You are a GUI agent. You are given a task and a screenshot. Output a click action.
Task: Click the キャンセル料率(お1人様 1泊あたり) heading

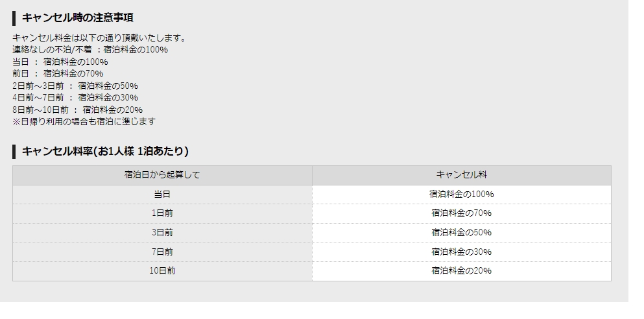click(x=105, y=151)
